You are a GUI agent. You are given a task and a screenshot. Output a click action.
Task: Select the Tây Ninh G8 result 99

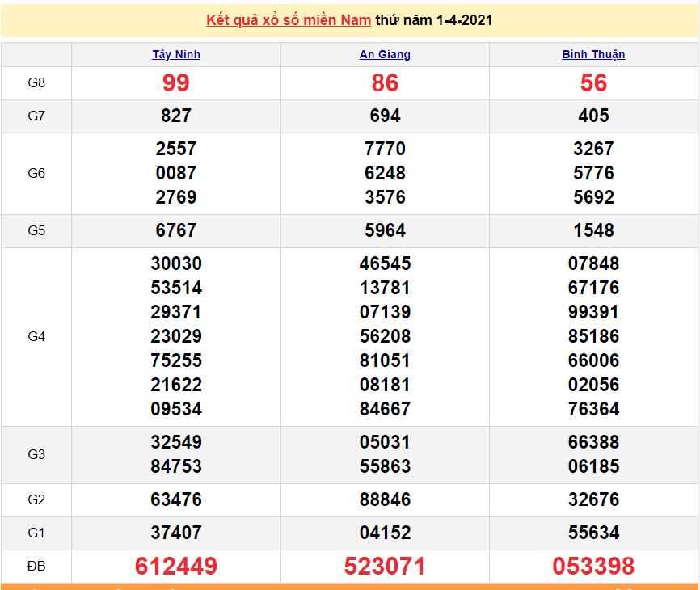pos(176,83)
